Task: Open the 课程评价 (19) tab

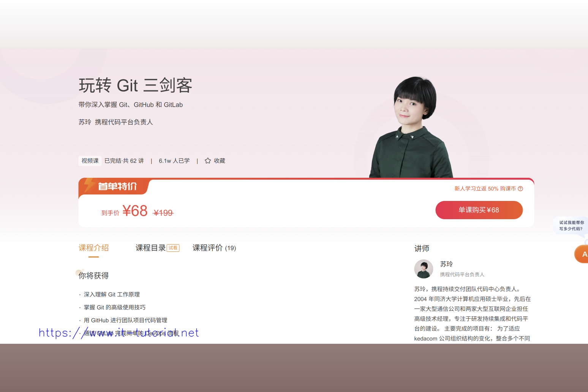Action: [214, 248]
